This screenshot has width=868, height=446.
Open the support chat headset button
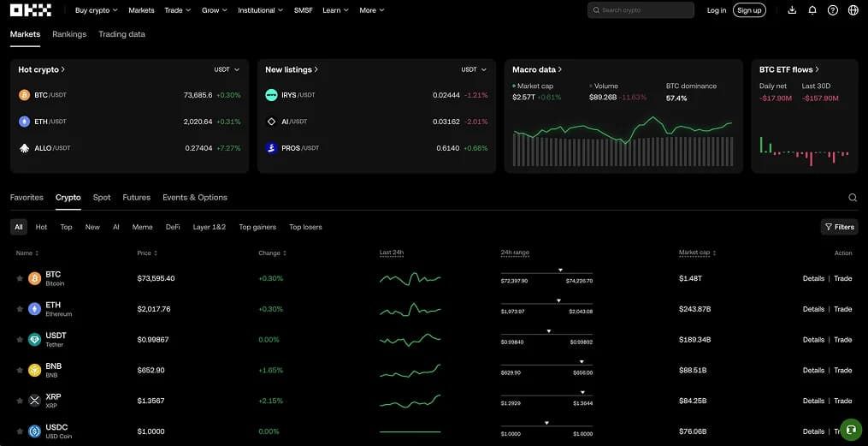pyautogui.click(x=851, y=430)
